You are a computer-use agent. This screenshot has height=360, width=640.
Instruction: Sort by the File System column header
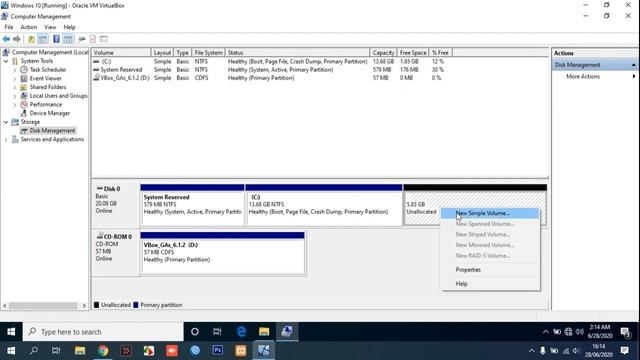208,53
